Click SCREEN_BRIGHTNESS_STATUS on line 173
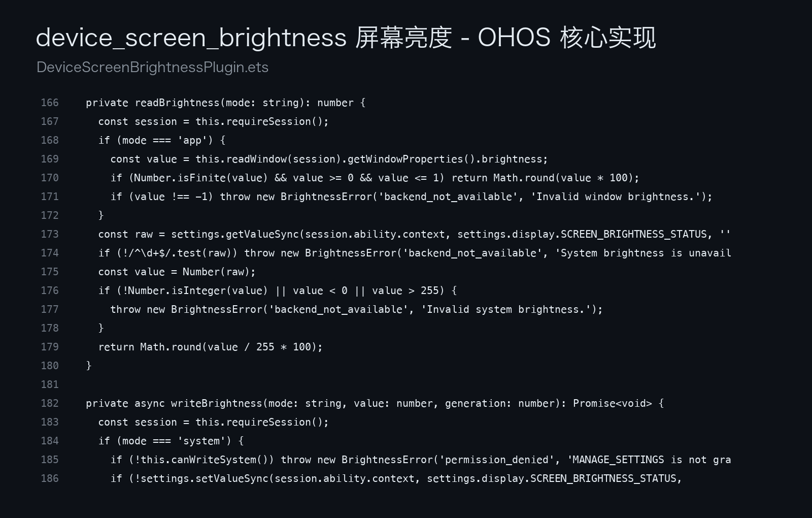The width and height of the screenshot is (812, 518). pos(634,234)
